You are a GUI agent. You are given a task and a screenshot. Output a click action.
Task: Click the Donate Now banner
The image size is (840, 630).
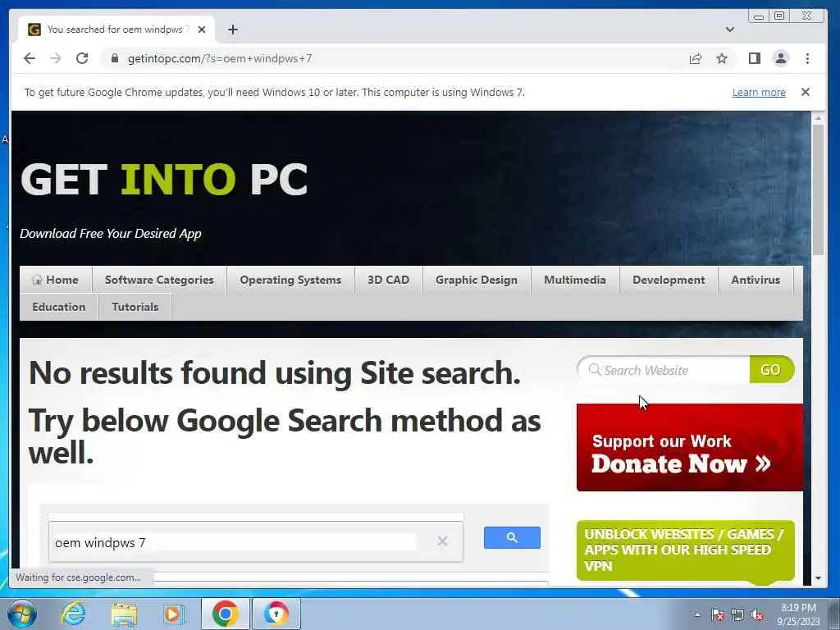[689, 447]
